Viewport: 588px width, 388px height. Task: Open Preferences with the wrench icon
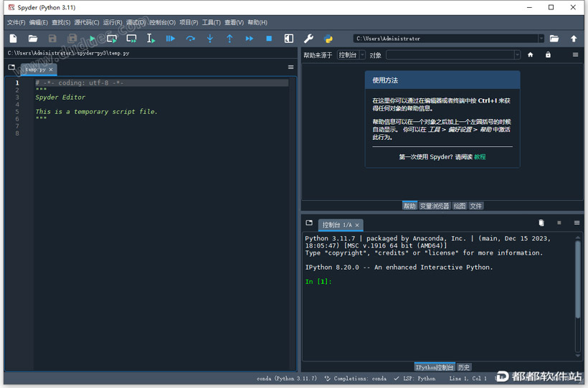point(308,38)
